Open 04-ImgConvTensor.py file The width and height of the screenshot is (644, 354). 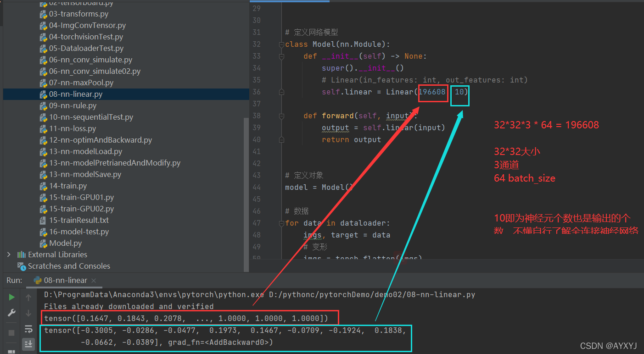(x=87, y=25)
